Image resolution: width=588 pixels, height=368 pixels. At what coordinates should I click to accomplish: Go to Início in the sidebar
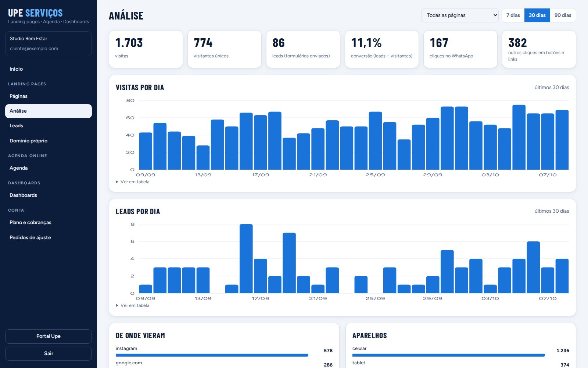pos(49,69)
